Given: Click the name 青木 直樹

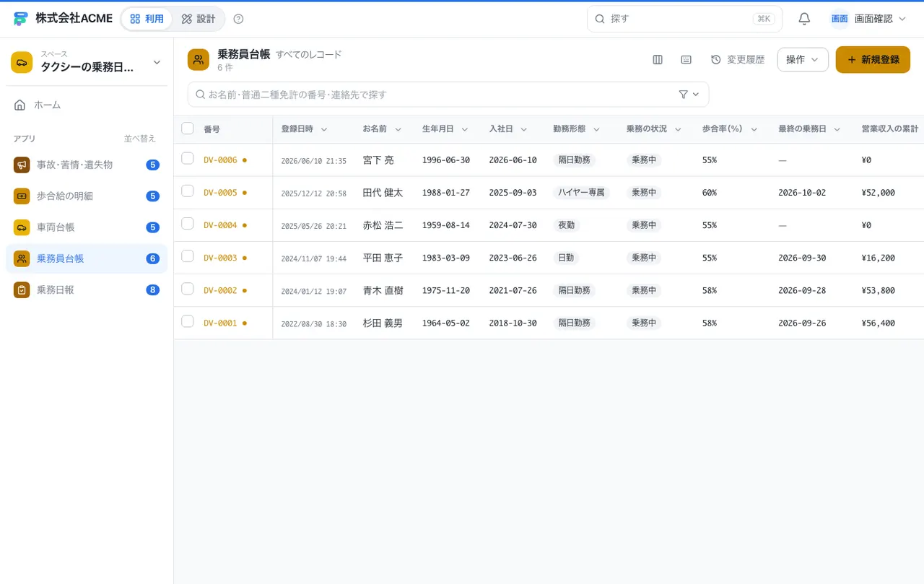Looking at the screenshot, I should (x=383, y=290).
